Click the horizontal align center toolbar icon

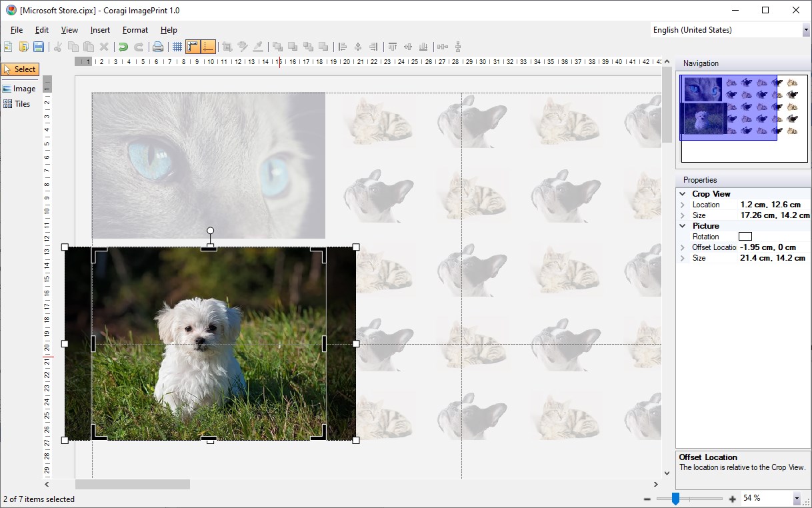(357, 47)
